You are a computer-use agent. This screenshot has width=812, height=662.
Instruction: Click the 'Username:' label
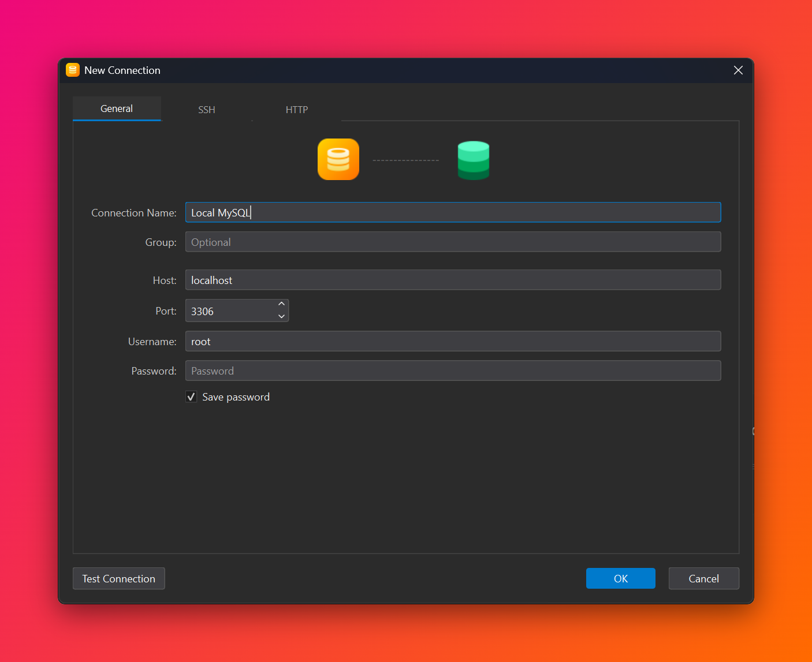click(152, 342)
